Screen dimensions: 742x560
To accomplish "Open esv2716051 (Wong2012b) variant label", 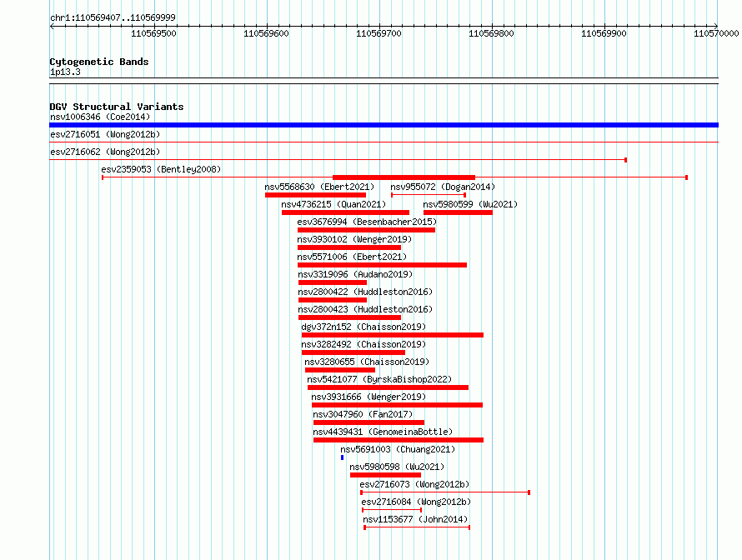I will coord(105,134).
